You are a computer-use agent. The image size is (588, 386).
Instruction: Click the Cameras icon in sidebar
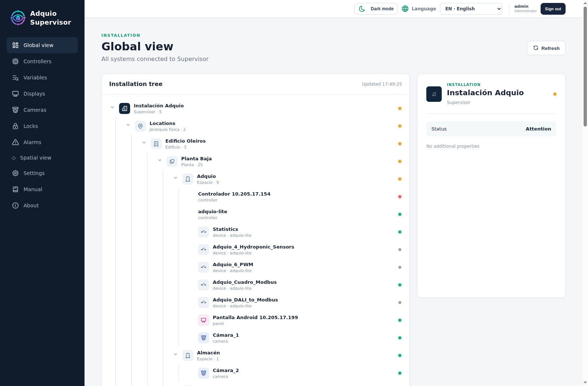click(15, 110)
